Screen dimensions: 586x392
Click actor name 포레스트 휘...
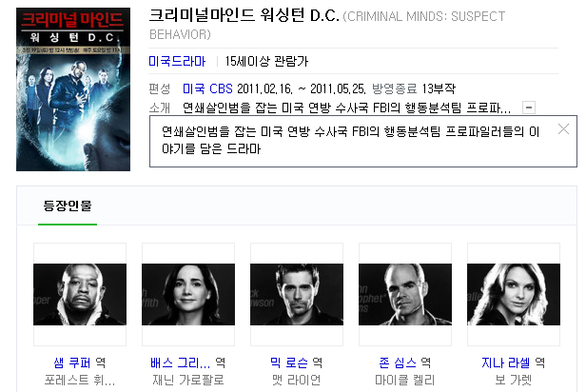pos(80,380)
